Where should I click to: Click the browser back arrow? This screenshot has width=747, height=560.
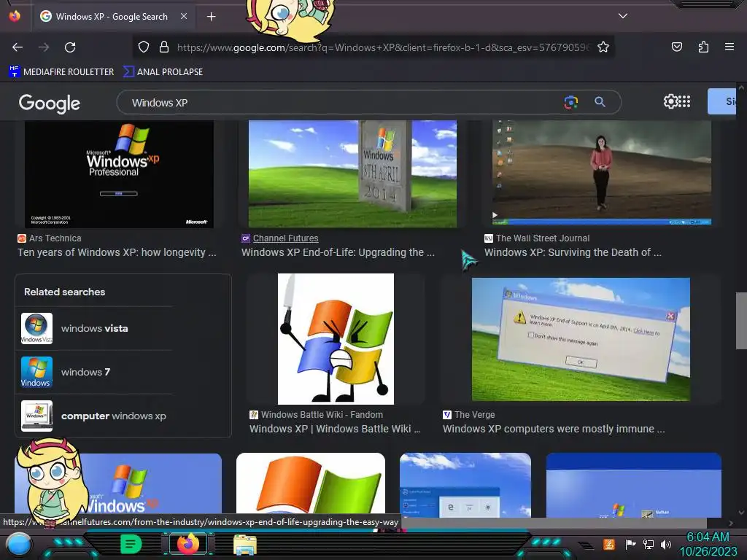click(x=18, y=47)
